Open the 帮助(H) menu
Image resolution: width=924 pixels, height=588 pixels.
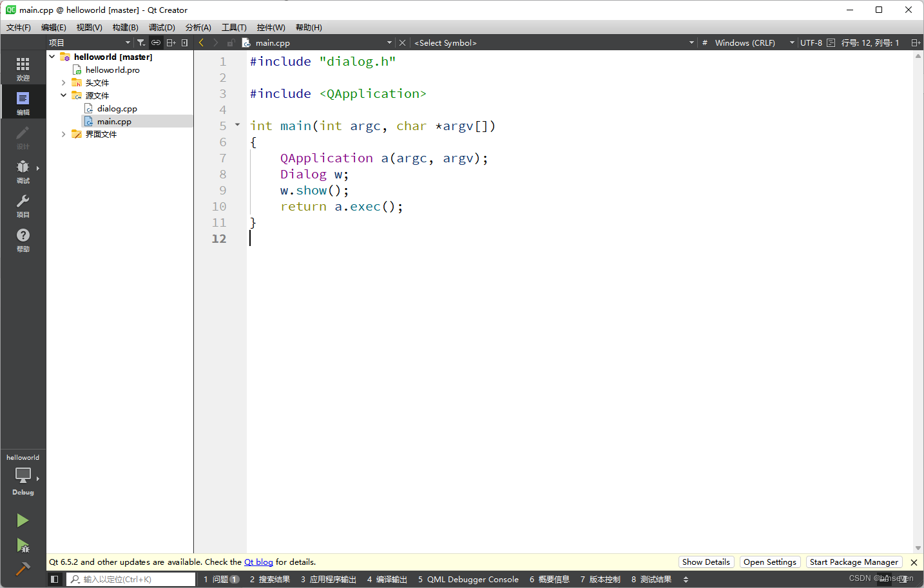pyautogui.click(x=309, y=27)
